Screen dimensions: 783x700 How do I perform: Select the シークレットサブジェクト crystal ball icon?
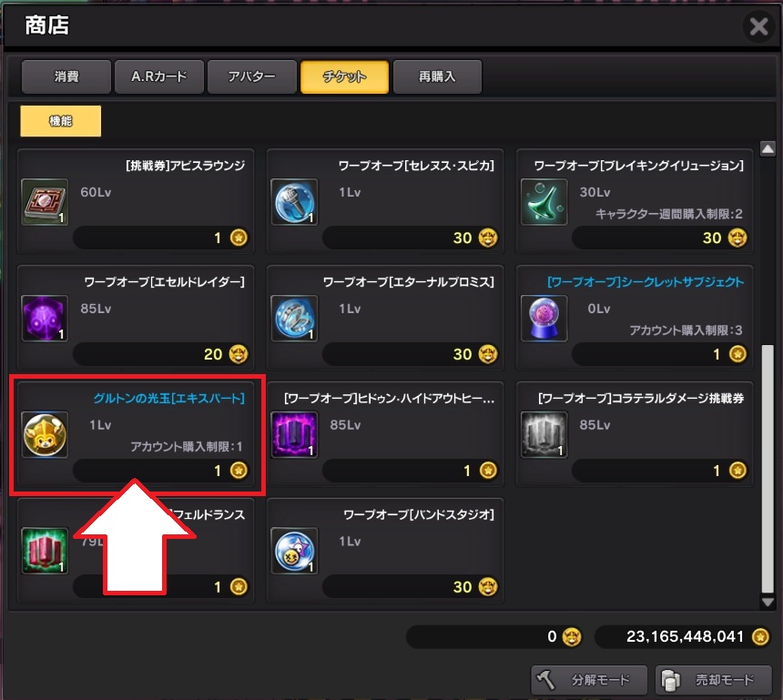544,318
